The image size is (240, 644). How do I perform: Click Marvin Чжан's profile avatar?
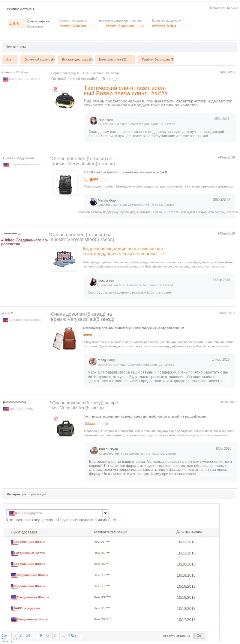[x=93, y=202]
